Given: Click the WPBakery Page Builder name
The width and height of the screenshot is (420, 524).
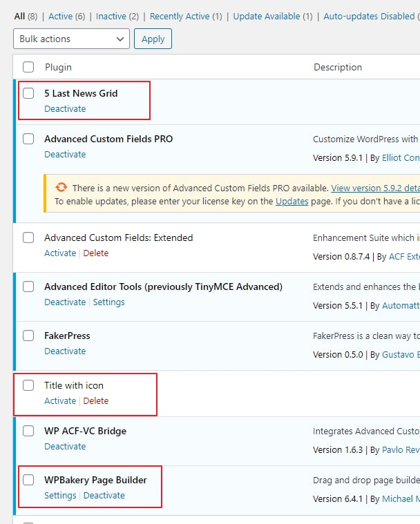Looking at the screenshot, I should click(95, 480).
